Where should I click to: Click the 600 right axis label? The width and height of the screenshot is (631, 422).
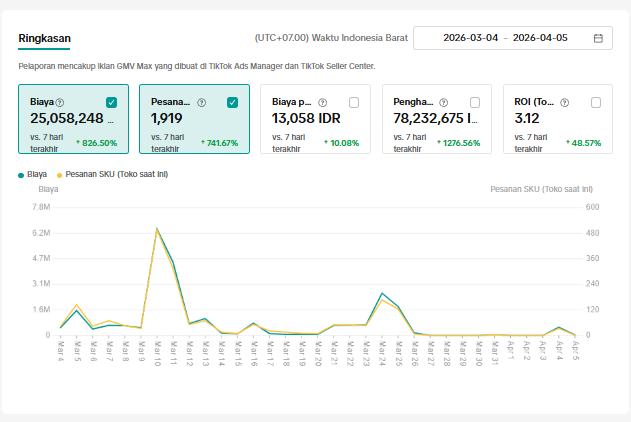592,207
